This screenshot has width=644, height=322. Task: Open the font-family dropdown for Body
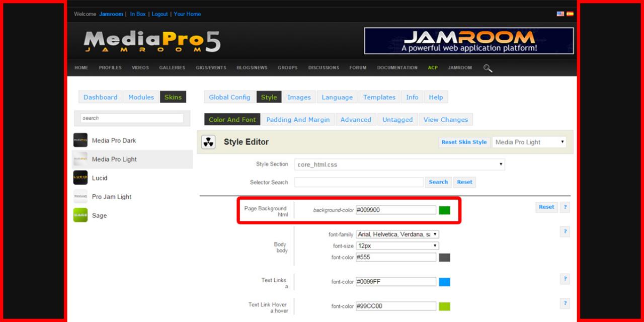pyautogui.click(x=397, y=234)
